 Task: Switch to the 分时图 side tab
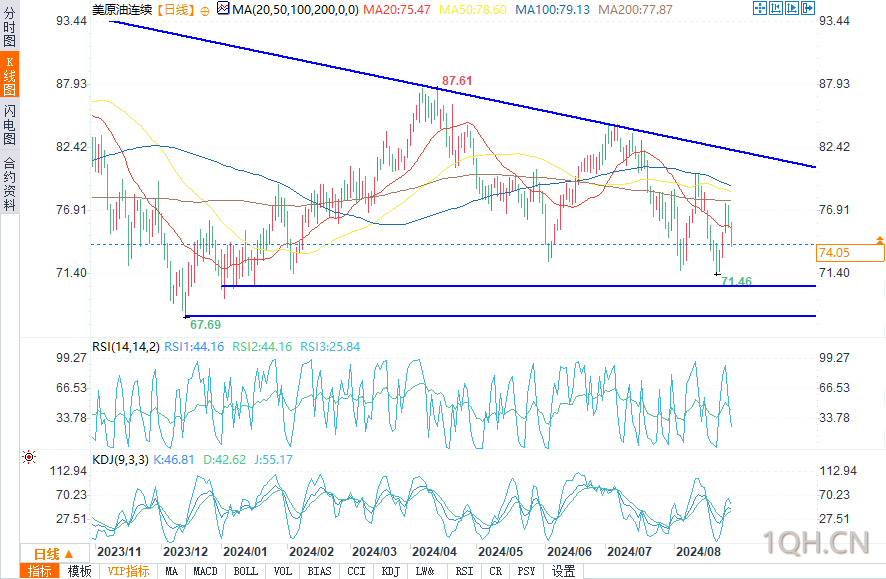point(9,27)
